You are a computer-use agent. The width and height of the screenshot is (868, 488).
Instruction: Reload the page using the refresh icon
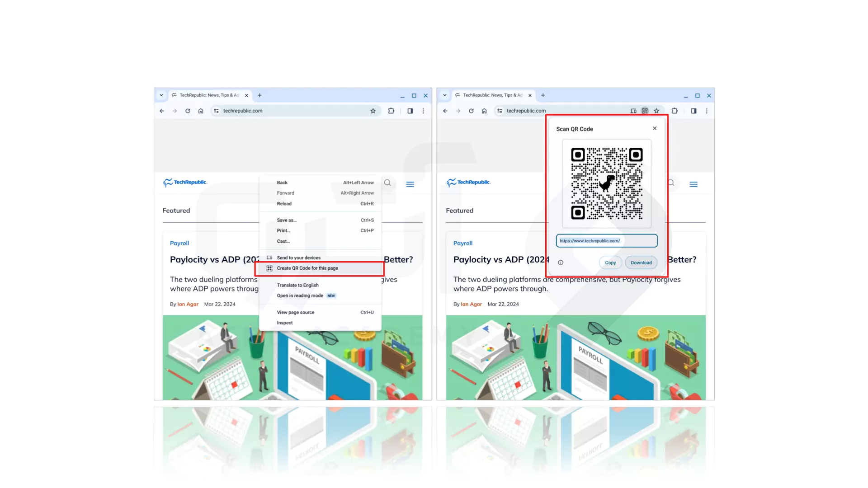(x=188, y=111)
